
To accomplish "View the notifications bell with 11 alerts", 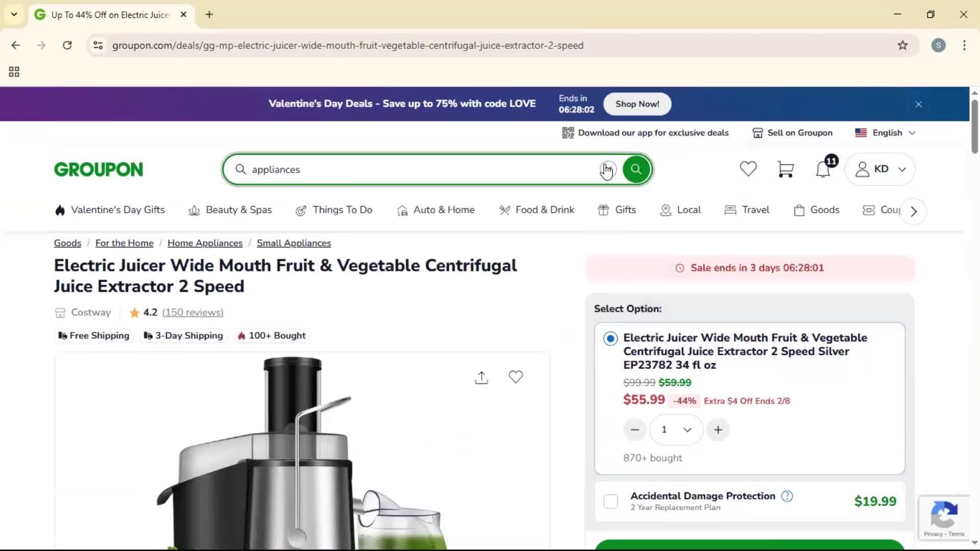I will click(822, 169).
